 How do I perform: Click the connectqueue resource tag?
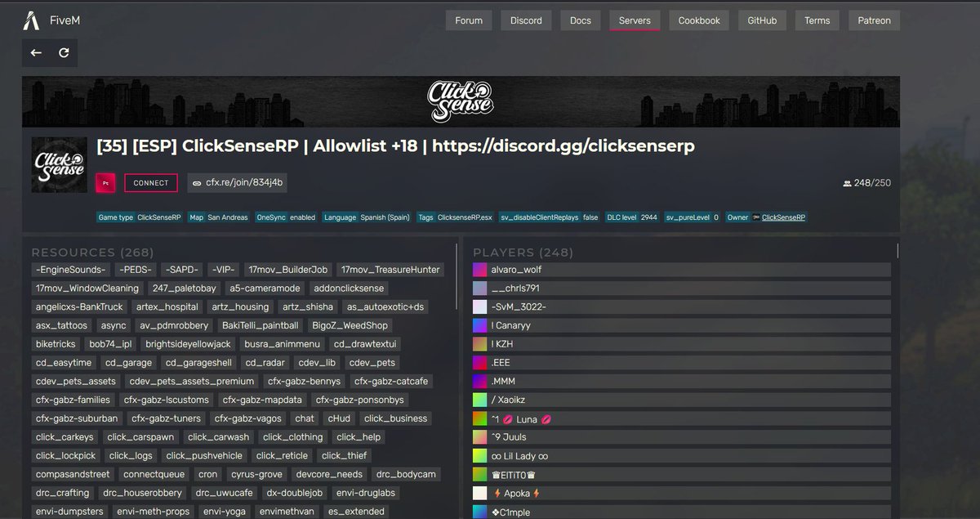click(155, 475)
